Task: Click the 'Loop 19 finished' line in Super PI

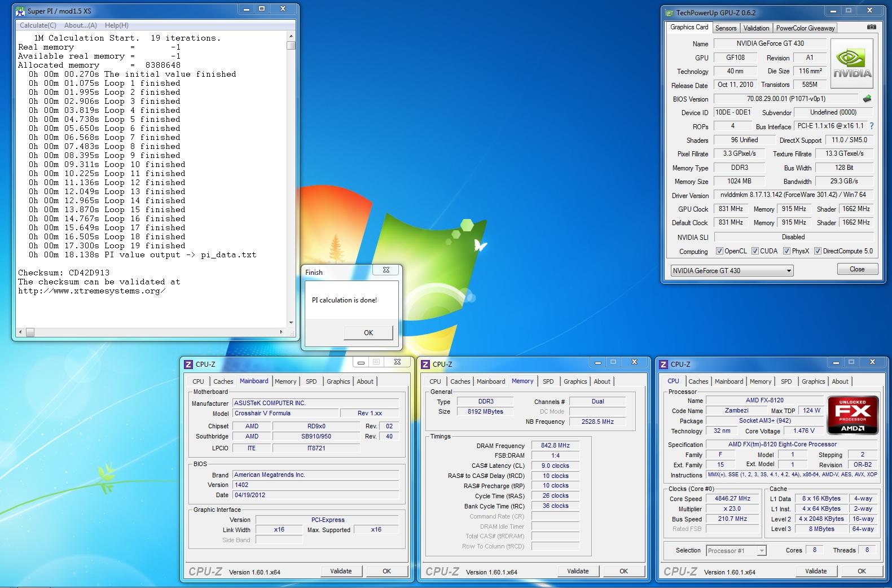Action: coord(107,245)
